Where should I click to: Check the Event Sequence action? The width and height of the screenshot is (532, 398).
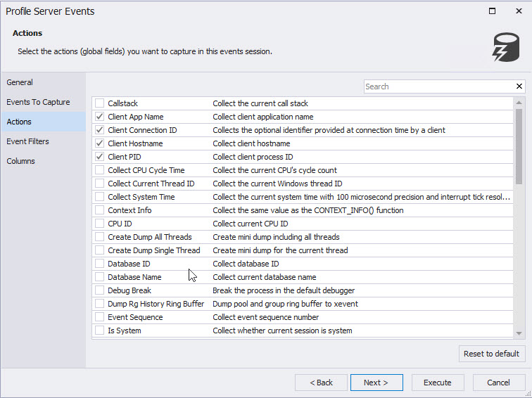[x=99, y=317]
